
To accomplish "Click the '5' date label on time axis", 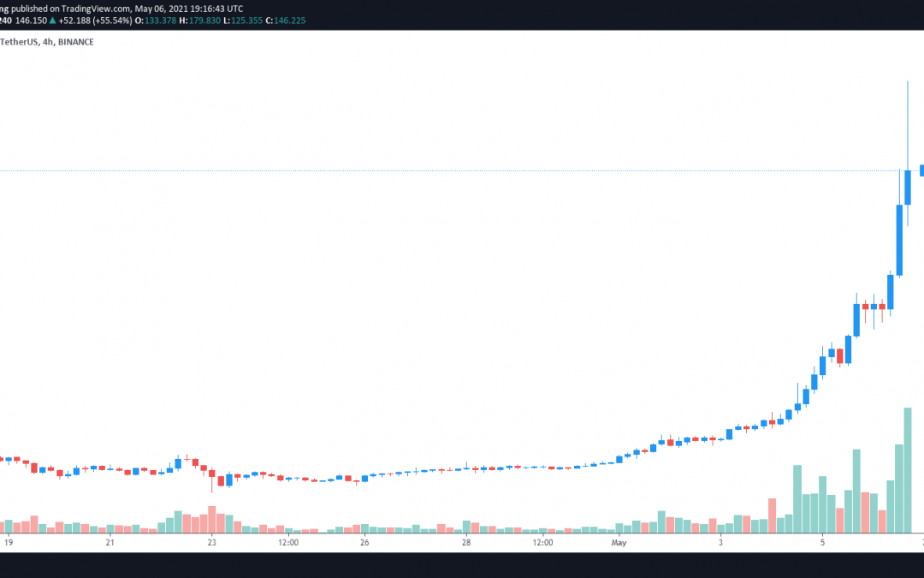I will (x=823, y=543).
